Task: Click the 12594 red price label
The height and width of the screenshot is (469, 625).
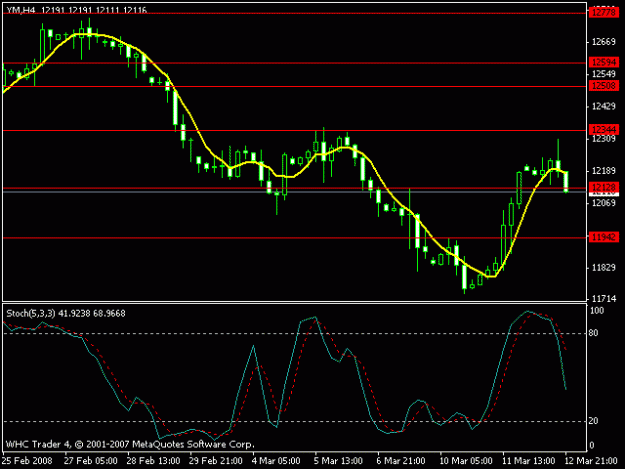Action: [603, 62]
